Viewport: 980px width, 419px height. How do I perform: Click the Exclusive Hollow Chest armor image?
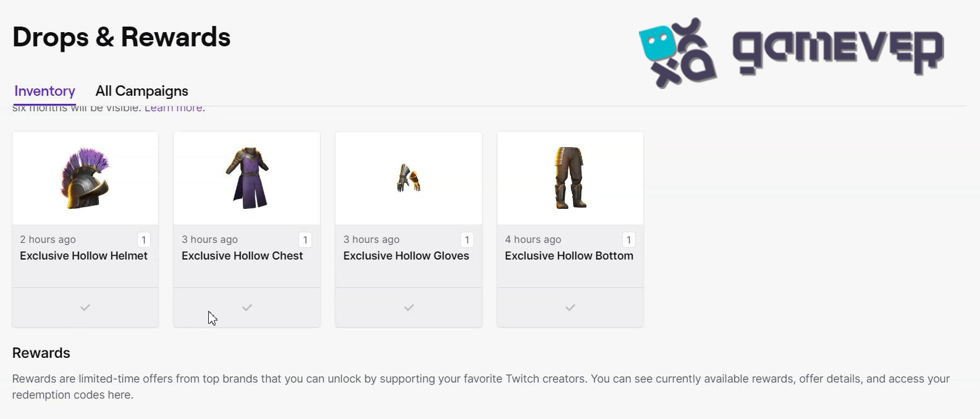pos(247,178)
